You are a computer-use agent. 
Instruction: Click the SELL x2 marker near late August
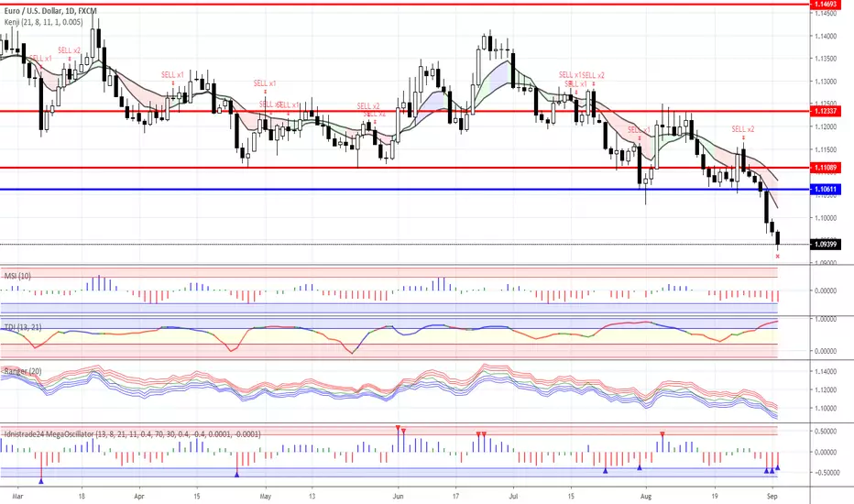pyautogui.click(x=743, y=129)
